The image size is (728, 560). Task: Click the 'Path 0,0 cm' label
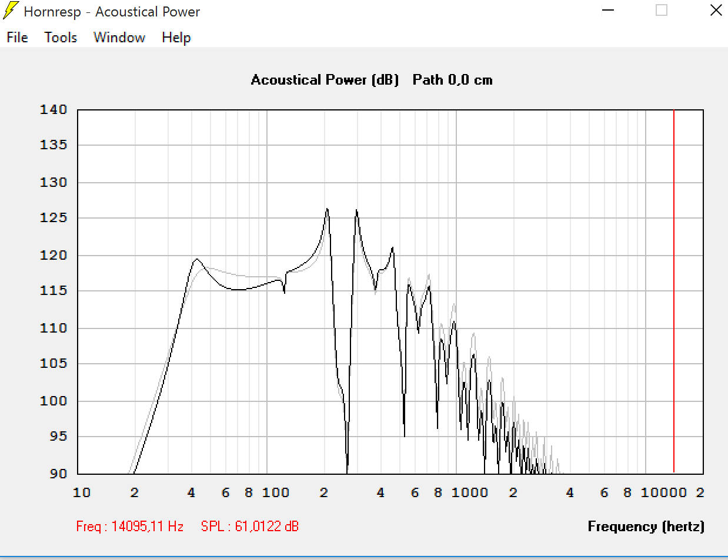452,80
